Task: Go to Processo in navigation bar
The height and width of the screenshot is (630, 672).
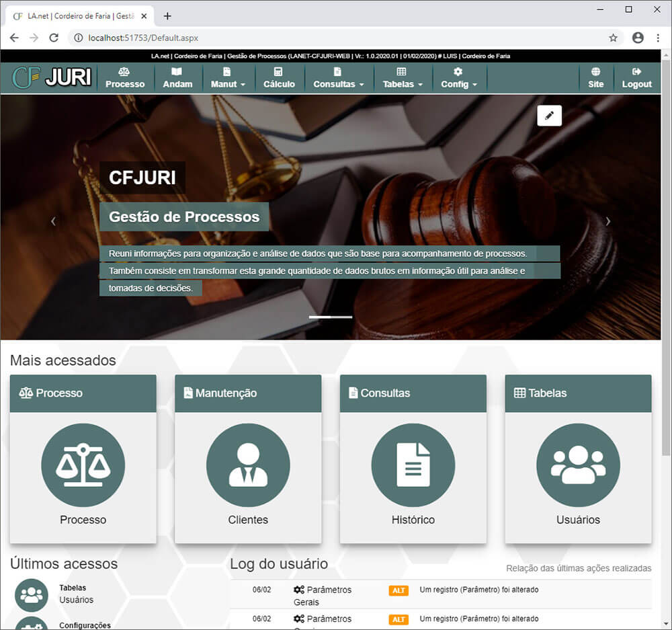Action: tap(125, 78)
